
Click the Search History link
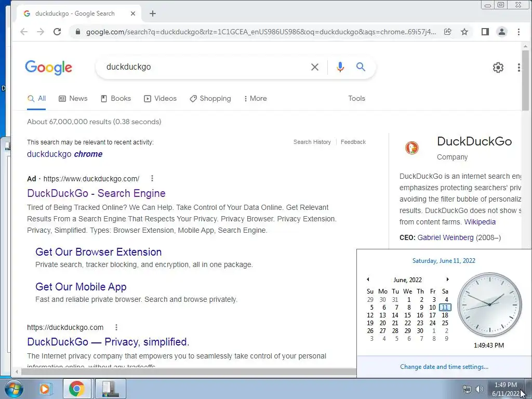[x=312, y=142]
